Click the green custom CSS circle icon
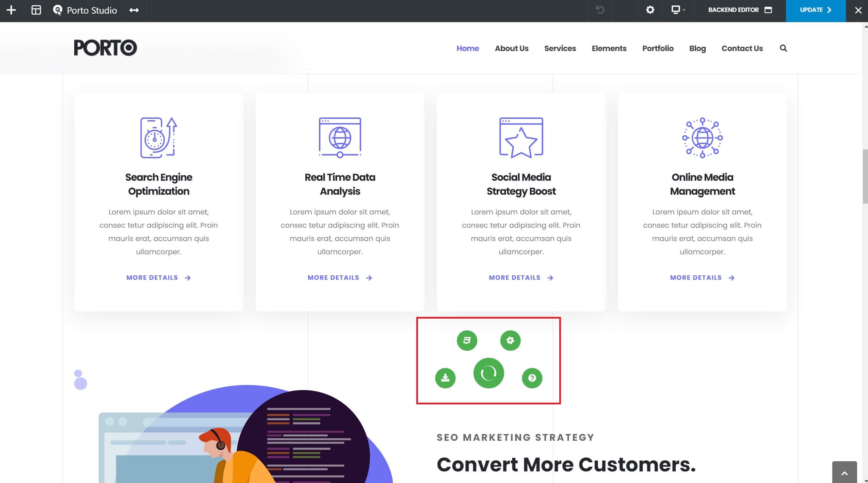This screenshot has height=483, width=868. (x=467, y=340)
